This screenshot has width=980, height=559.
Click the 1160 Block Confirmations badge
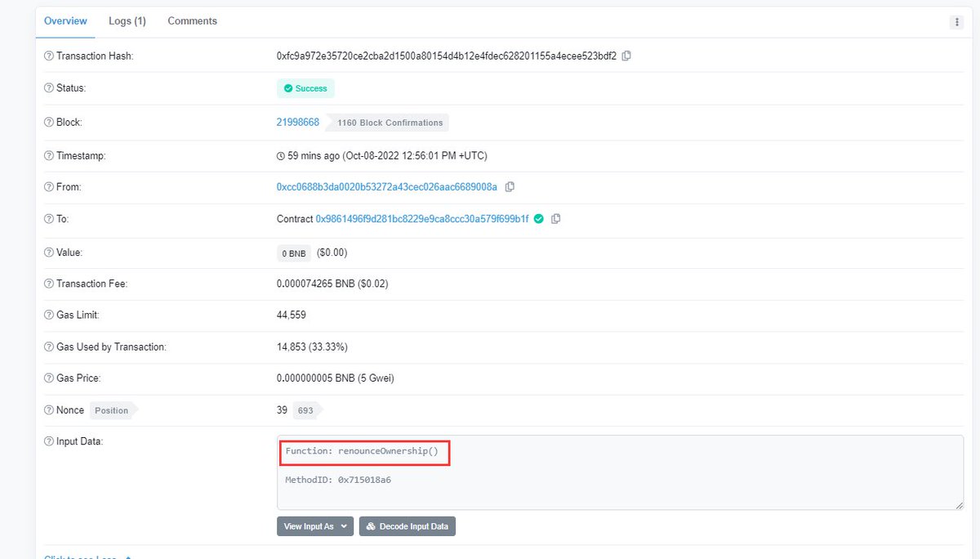(x=387, y=123)
